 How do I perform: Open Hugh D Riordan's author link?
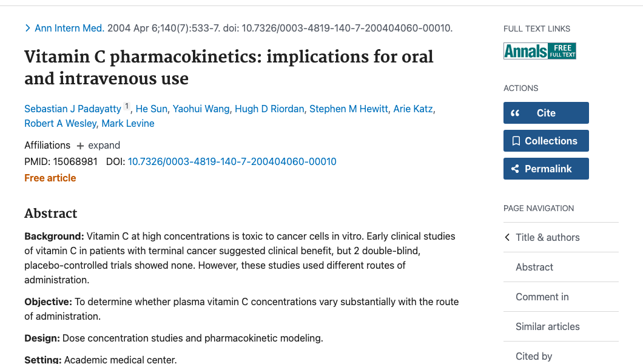click(x=269, y=109)
